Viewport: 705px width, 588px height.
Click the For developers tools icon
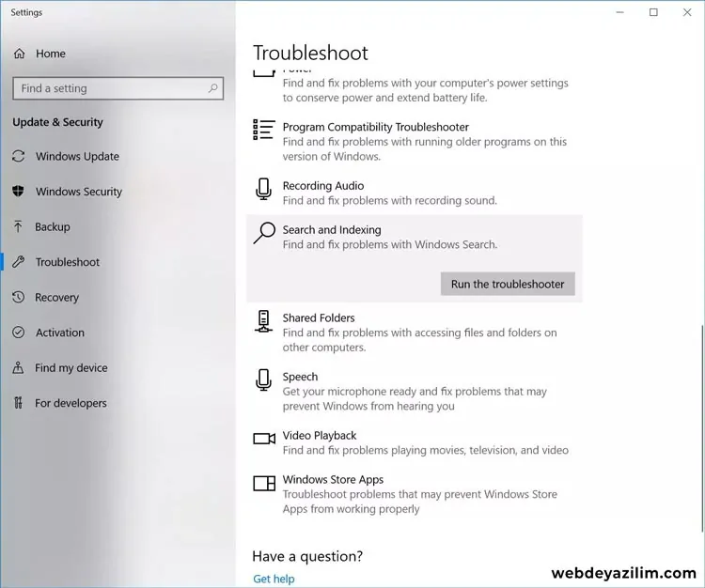click(18, 402)
